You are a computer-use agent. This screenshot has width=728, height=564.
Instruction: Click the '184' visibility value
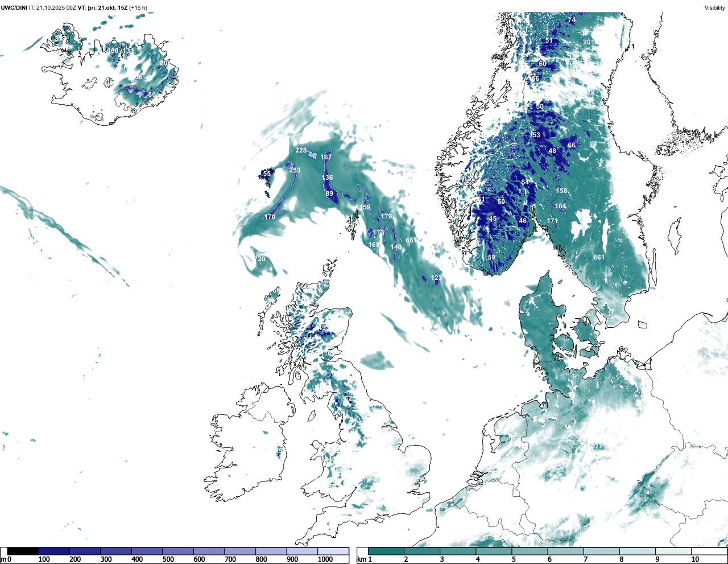point(561,206)
